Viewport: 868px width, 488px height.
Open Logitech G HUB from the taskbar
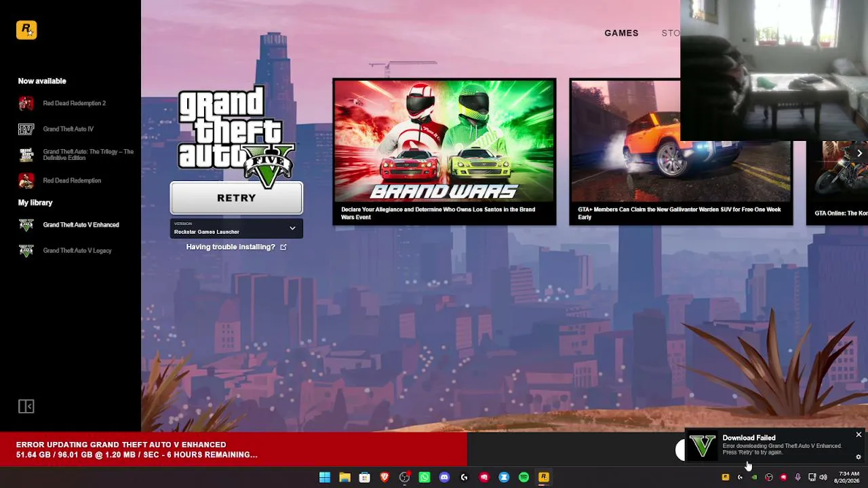tap(464, 477)
